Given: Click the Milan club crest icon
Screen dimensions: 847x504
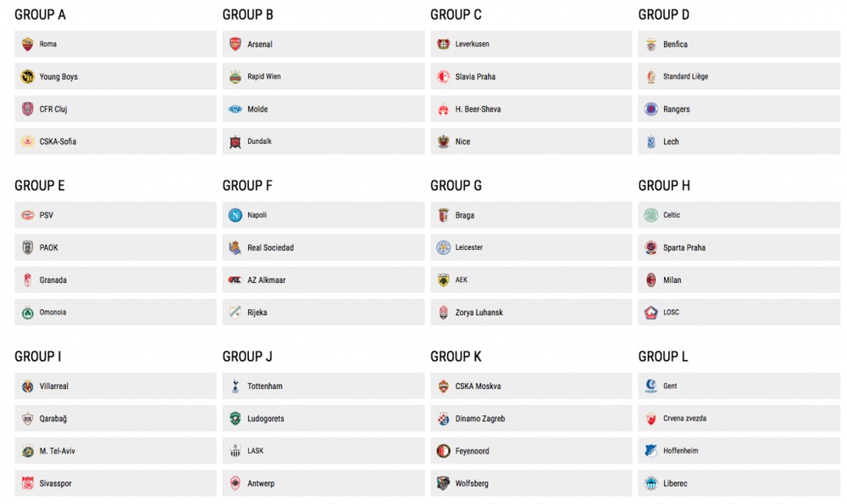Looking at the screenshot, I should coord(650,280).
